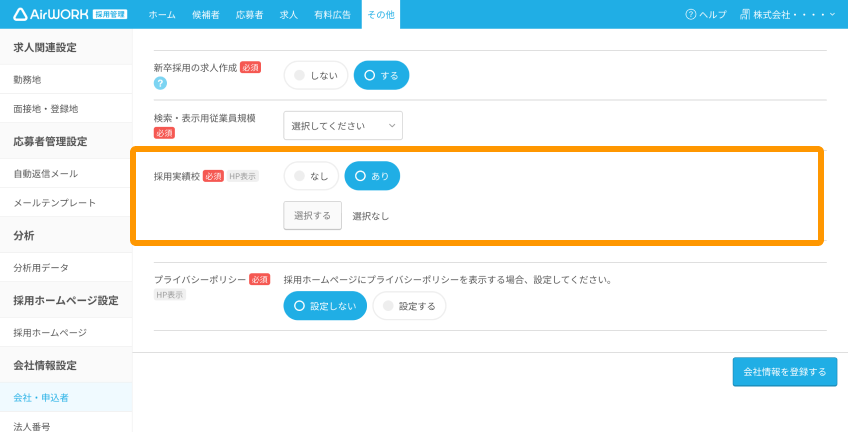
Task: Open 分析用データ in the sidebar
Action: (x=66, y=268)
